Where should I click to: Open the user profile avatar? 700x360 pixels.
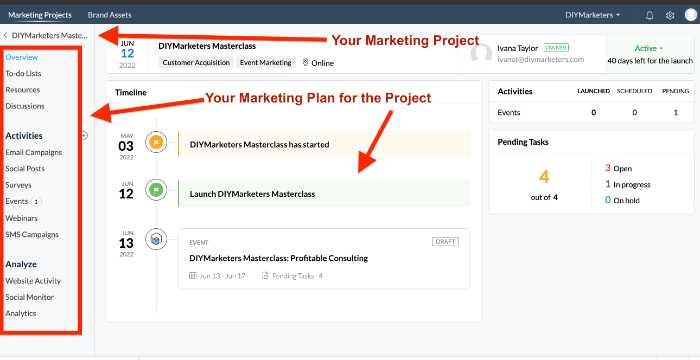pos(691,15)
